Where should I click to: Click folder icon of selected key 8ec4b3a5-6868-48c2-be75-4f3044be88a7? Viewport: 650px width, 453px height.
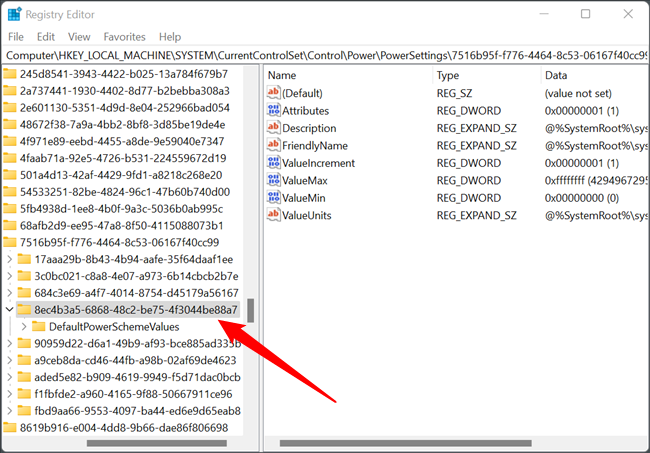tap(24, 310)
